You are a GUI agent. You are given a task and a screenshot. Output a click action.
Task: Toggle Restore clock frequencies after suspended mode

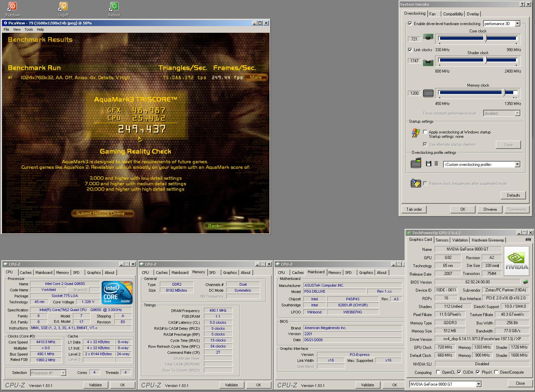point(425,184)
